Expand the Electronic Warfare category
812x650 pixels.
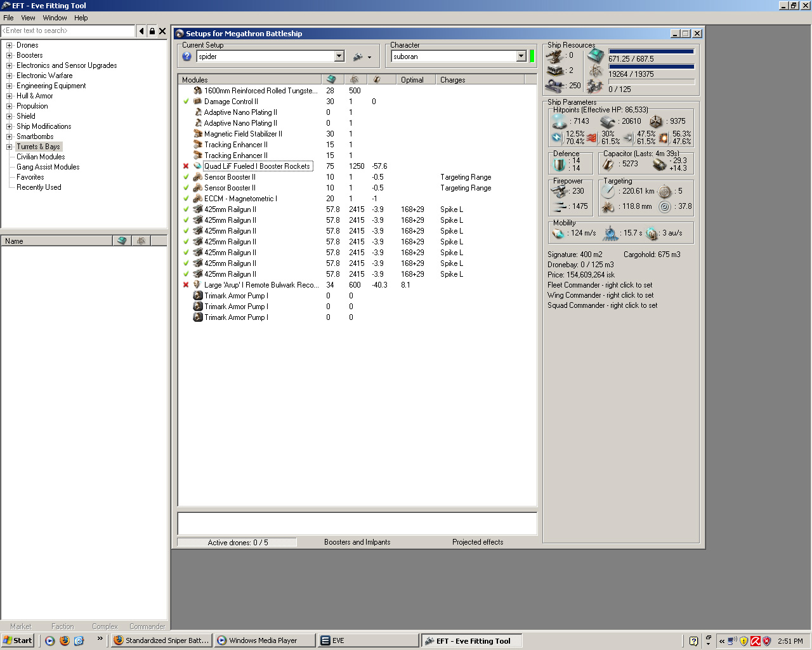[x=10, y=76]
